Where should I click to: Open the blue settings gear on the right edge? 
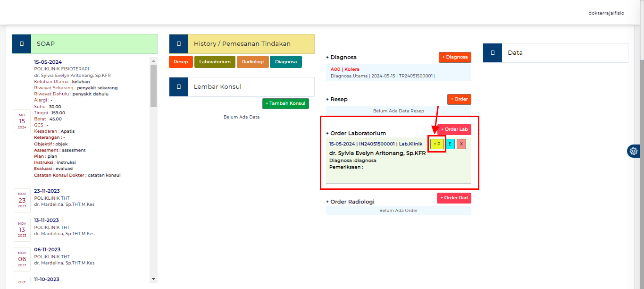pos(633,151)
